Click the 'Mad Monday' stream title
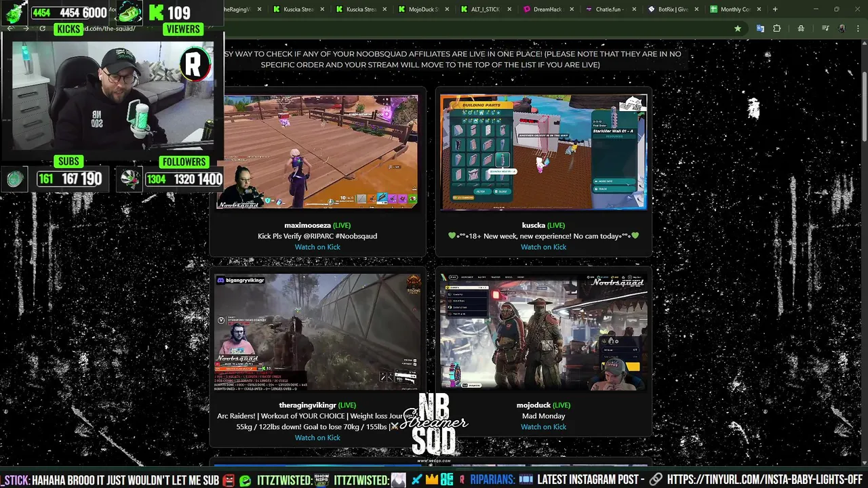868x488 pixels. pos(543,415)
